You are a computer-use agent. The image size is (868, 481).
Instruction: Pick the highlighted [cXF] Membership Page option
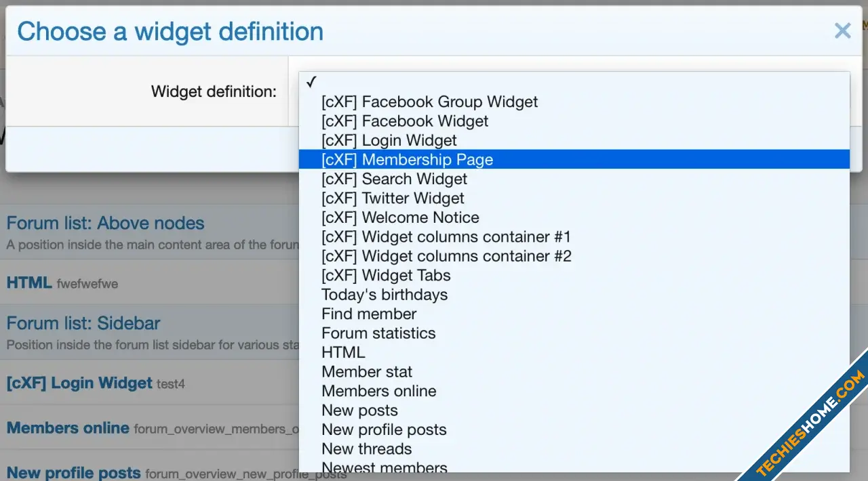pos(574,159)
